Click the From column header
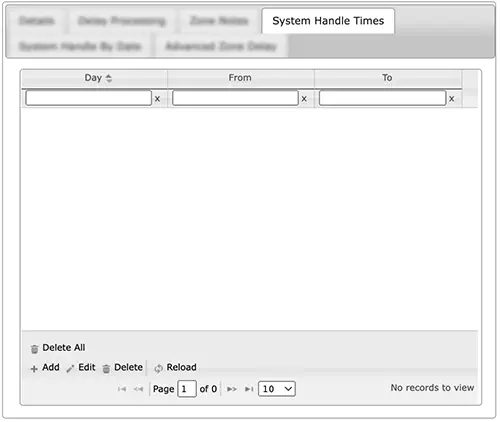The height and width of the screenshot is (422, 500). tap(240, 78)
